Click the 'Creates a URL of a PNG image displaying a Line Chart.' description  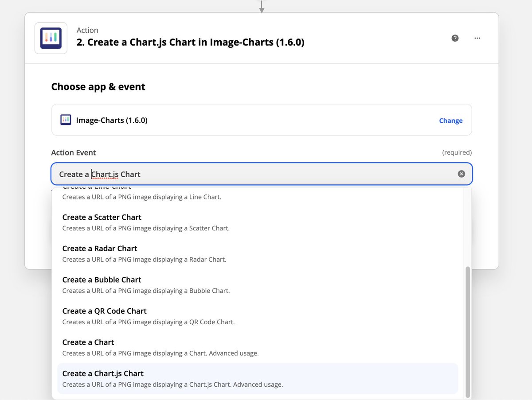[142, 197]
